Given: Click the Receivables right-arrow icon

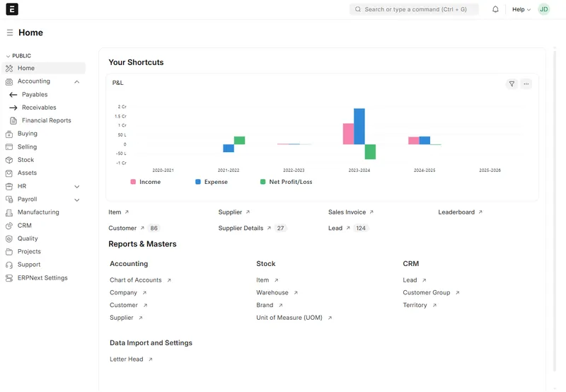Looking at the screenshot, I should 13,108.
